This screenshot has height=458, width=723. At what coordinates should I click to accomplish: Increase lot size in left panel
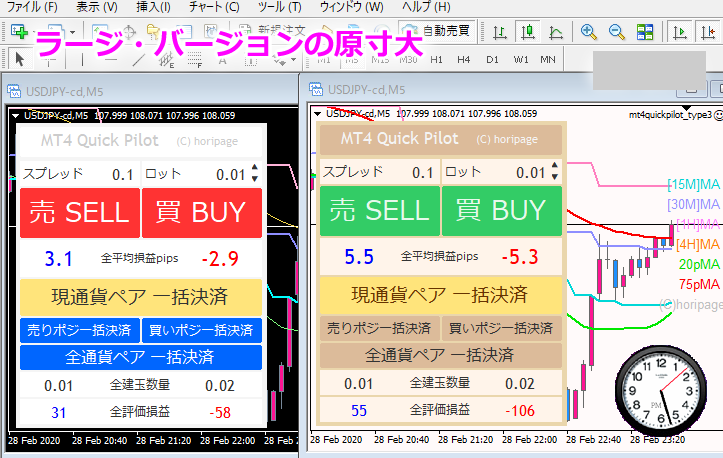click(x=255, y=168)
